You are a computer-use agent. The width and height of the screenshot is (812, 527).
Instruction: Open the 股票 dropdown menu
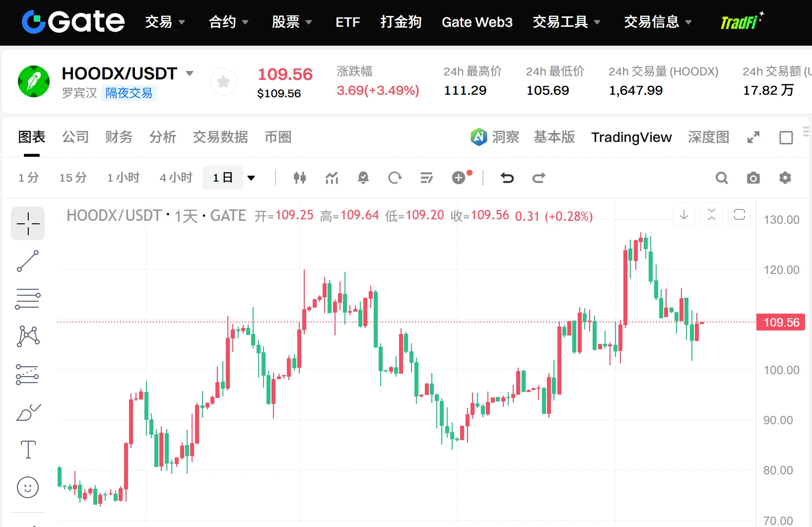pos(292,22)
